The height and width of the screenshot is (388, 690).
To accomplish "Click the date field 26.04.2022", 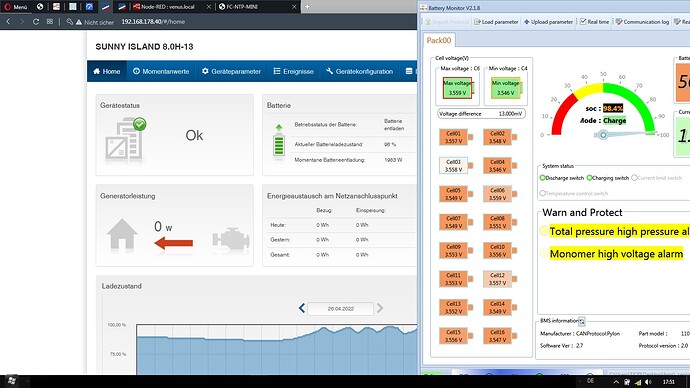I will [x=341, y=309].
